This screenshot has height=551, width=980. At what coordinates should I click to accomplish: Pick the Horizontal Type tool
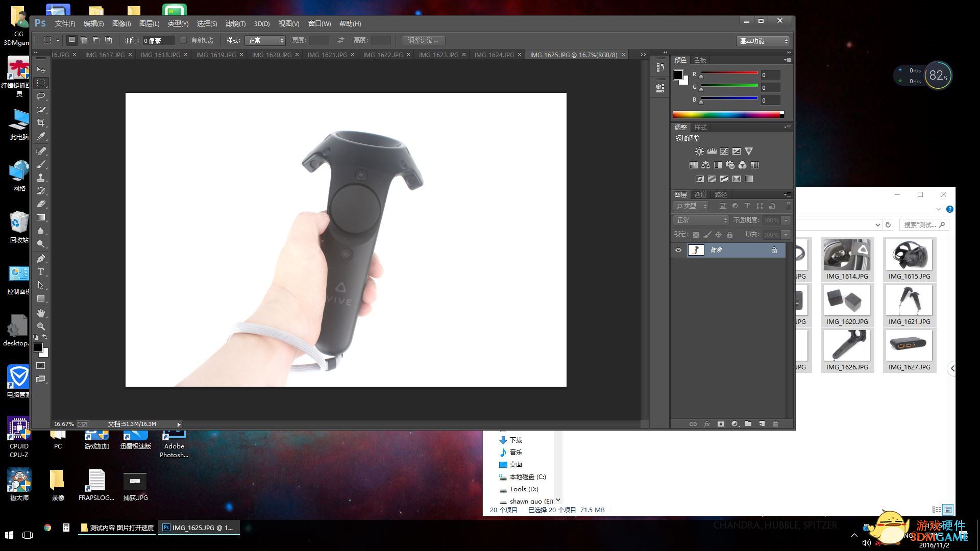41,272
